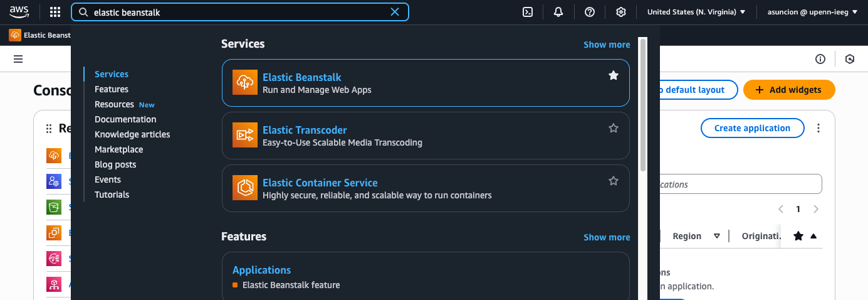
Task: Click the Elastic Transcoder service icon
Action: (x=245, y=136)
